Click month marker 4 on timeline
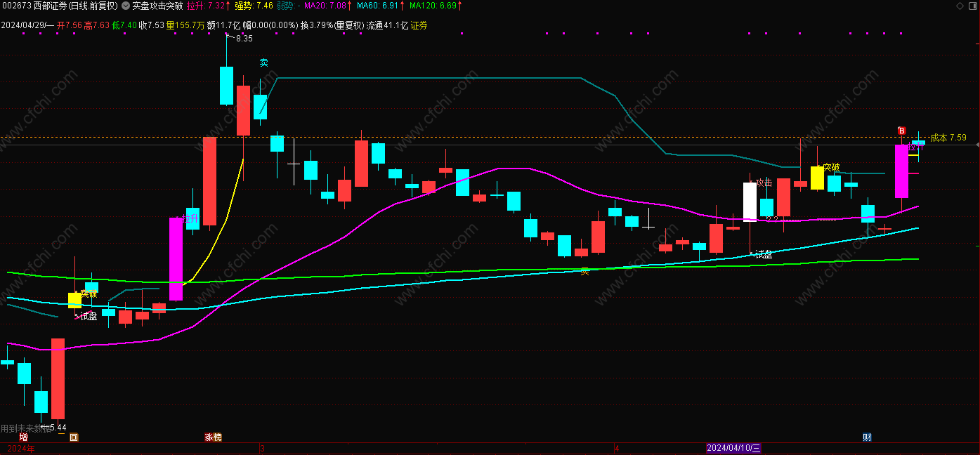This screenshot has height=455, width=980. (x=617, y=448)
